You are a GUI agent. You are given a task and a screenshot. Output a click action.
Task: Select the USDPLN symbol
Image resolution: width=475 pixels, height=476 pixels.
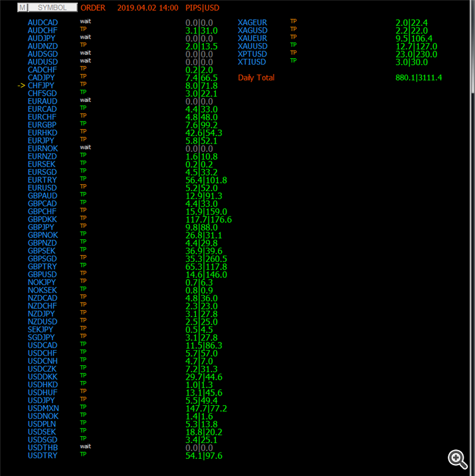point(42,424)
